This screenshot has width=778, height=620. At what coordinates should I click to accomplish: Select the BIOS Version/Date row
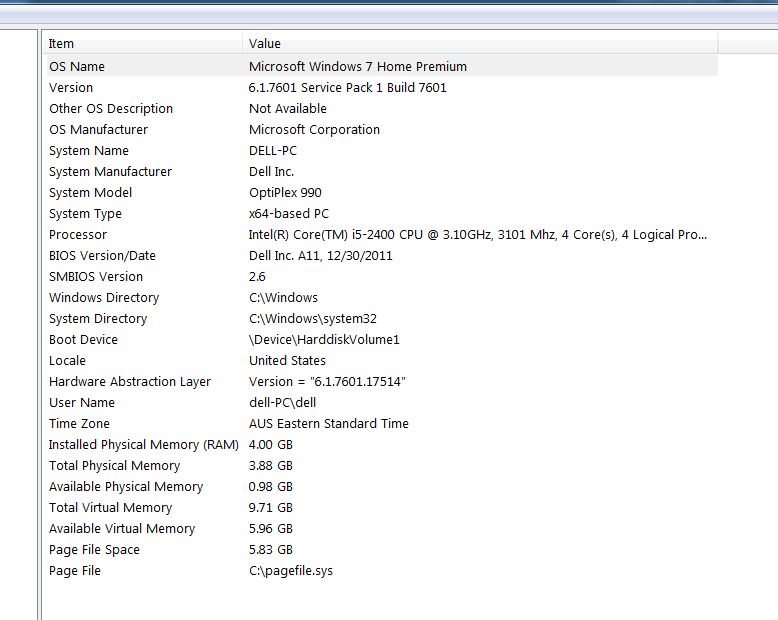point(382,255)
